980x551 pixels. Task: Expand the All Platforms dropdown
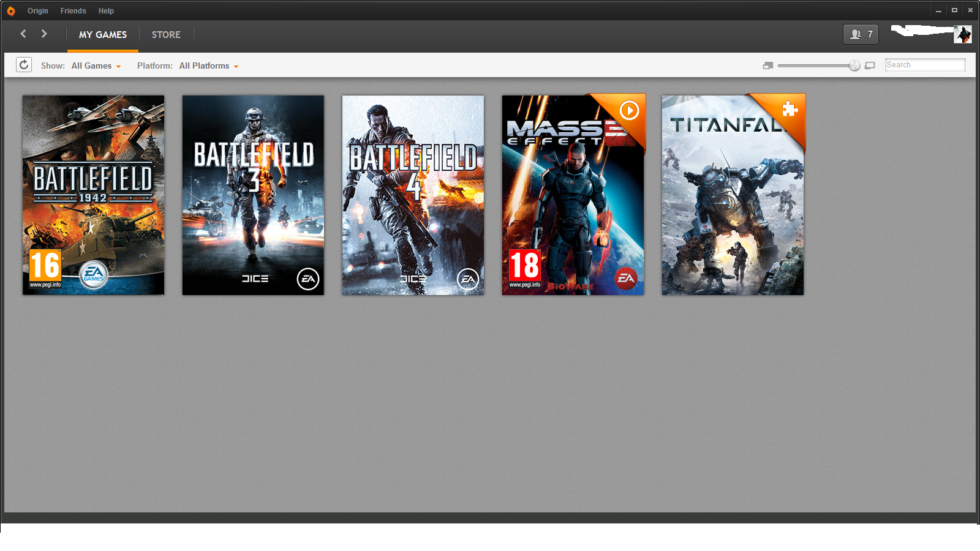209,66
